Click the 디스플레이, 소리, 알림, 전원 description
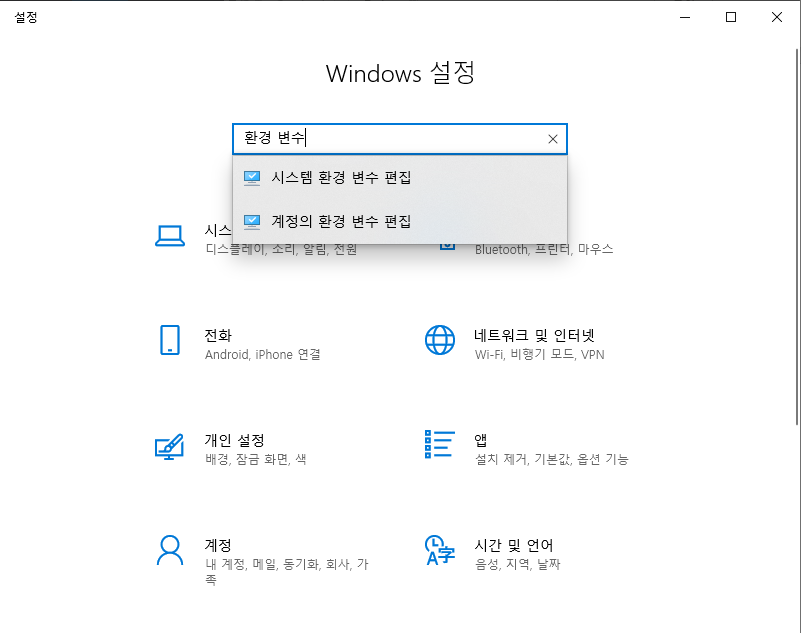 pyautogui.click(x=281, y=250)
